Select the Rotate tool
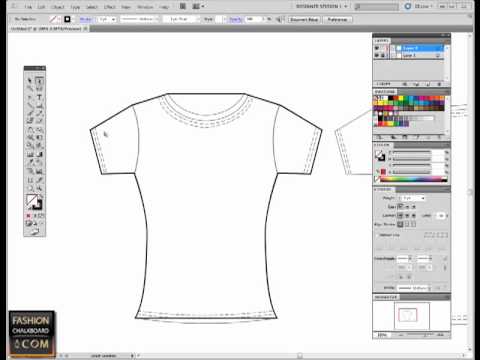Screen dimensions: 480x360 pyautogui.click(x=30, y=129)
